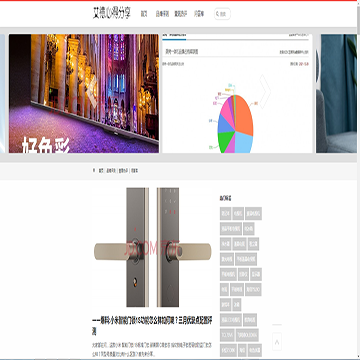
Task: Open the third item in top navigation menu
Action: [x=181, y=14]
